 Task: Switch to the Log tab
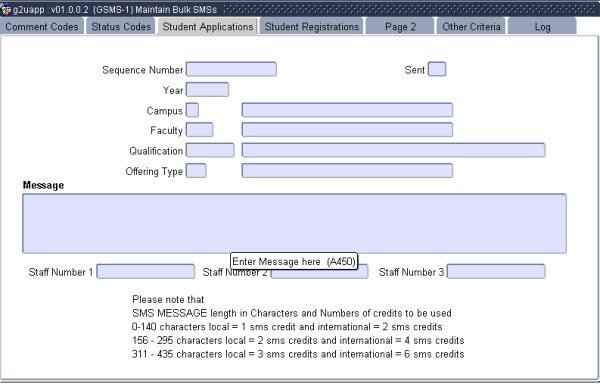click(x=542, y=27)
